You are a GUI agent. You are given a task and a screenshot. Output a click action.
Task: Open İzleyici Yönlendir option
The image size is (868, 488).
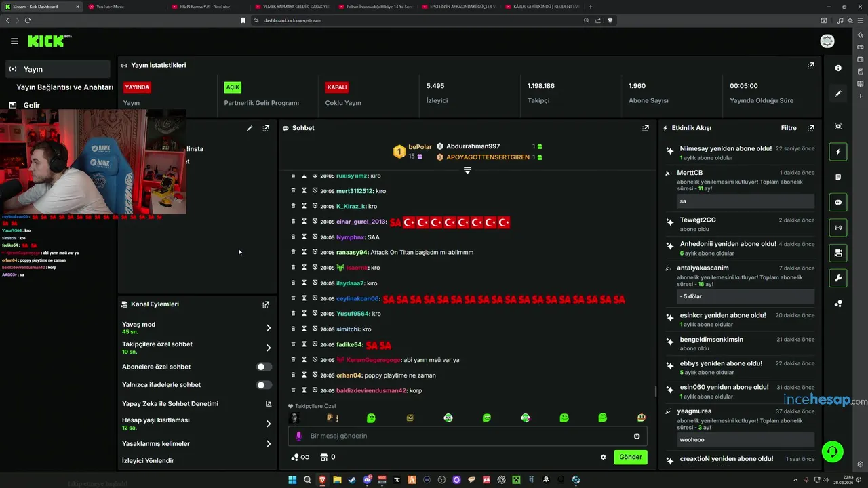pos(148,461)
